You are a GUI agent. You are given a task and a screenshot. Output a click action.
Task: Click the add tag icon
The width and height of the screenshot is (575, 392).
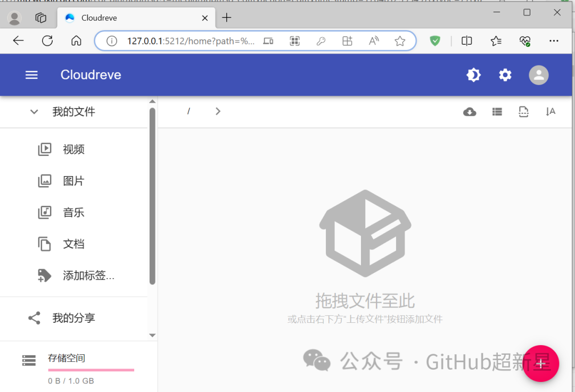[x=45, y=276]
